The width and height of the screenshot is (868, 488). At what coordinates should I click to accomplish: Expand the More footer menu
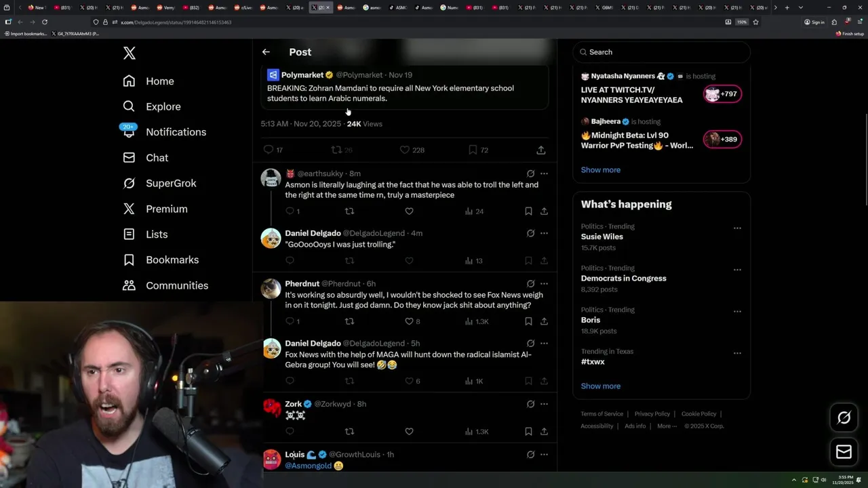pyautogui.click(x=666, y=426)
